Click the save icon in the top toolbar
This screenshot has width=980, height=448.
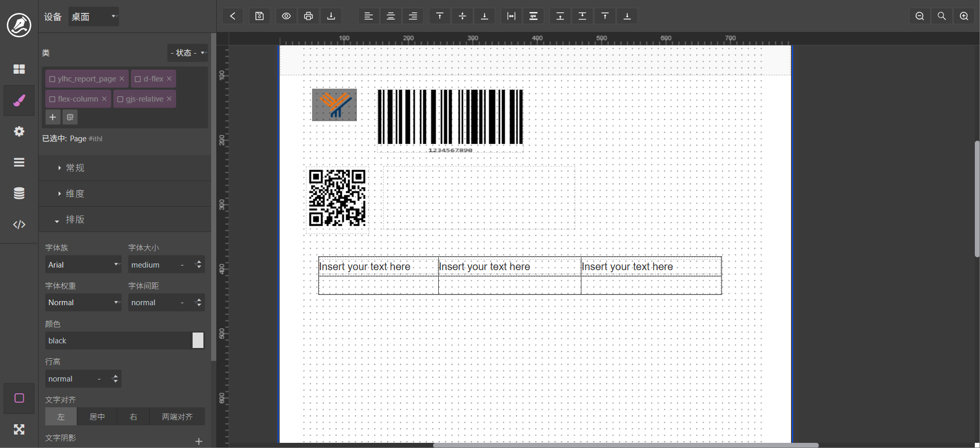click(260, 16)
